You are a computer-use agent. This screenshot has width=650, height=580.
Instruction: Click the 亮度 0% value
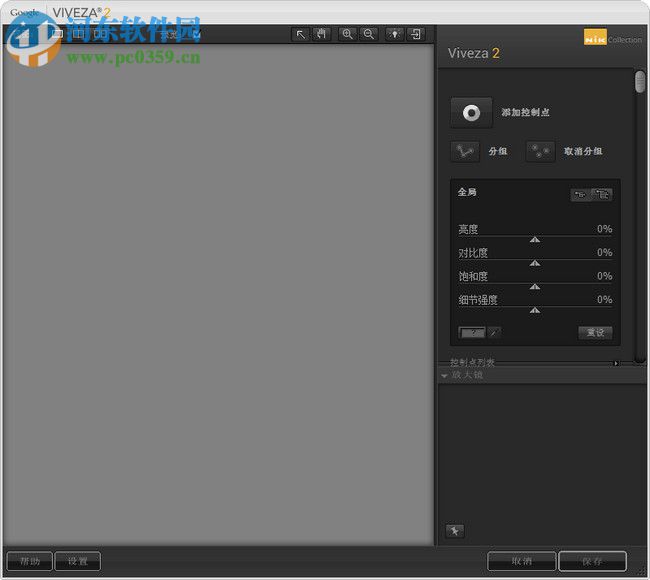(x=604, y=229)
